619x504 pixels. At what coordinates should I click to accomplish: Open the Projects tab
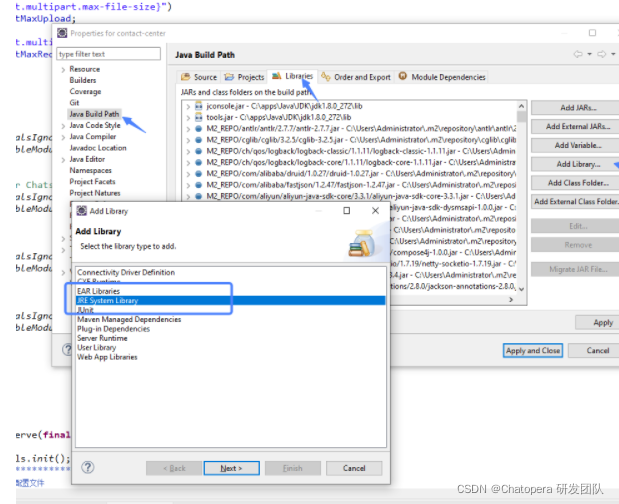click(x=244, y=77)
